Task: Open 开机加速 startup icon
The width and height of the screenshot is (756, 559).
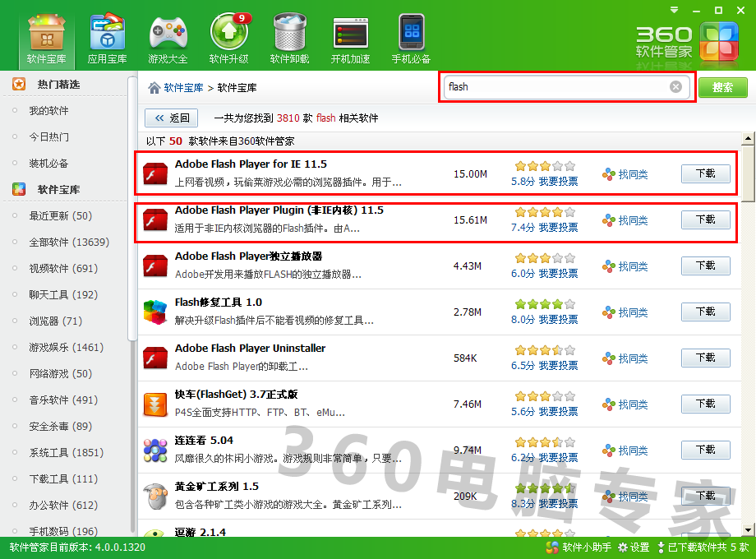Action: click(350, 39)
